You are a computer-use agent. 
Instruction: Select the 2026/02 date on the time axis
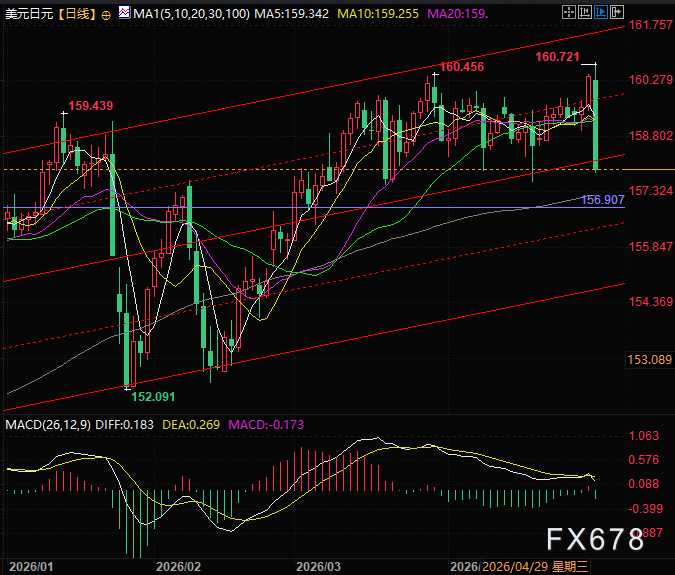pos(178,566)
